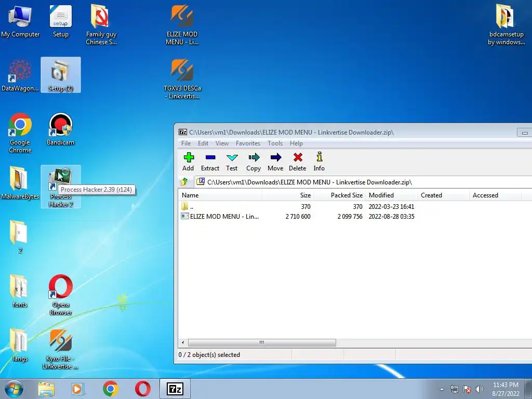Viewport: 532px width, 399px height.
Task: Open the File menu in 7-Zip
Action: point(186,143)
